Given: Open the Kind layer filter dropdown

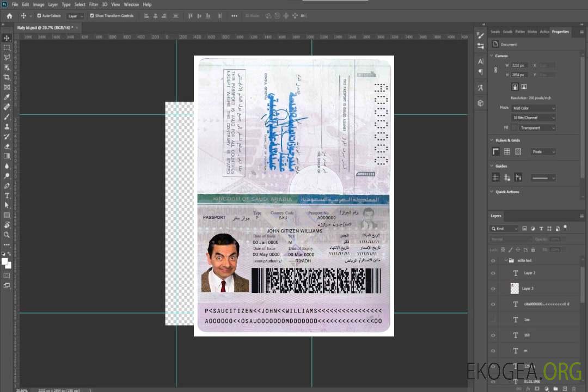Looking at the screenshot, I should (504, 229).
